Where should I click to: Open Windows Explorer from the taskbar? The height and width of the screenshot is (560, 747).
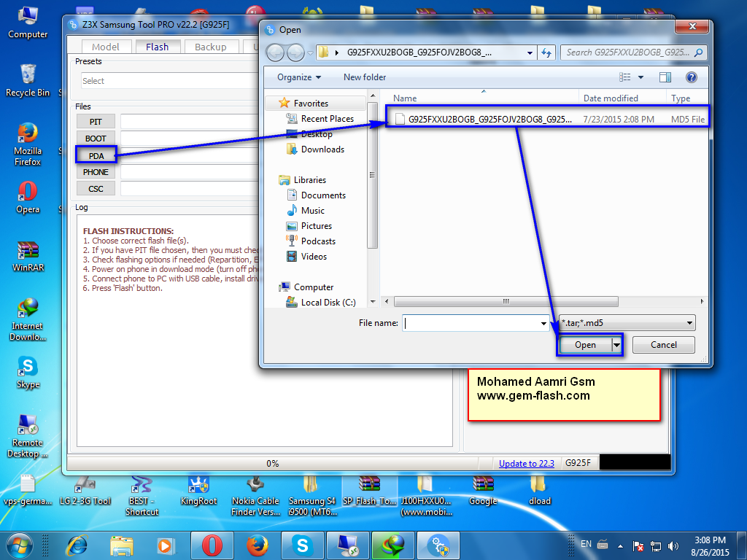(x=121, y=545)
